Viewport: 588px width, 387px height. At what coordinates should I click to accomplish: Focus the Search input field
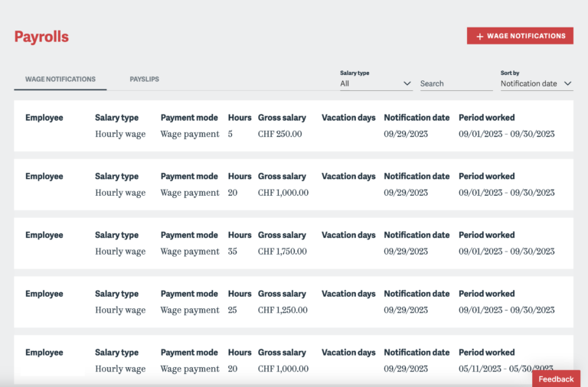(x=456, y=83)
